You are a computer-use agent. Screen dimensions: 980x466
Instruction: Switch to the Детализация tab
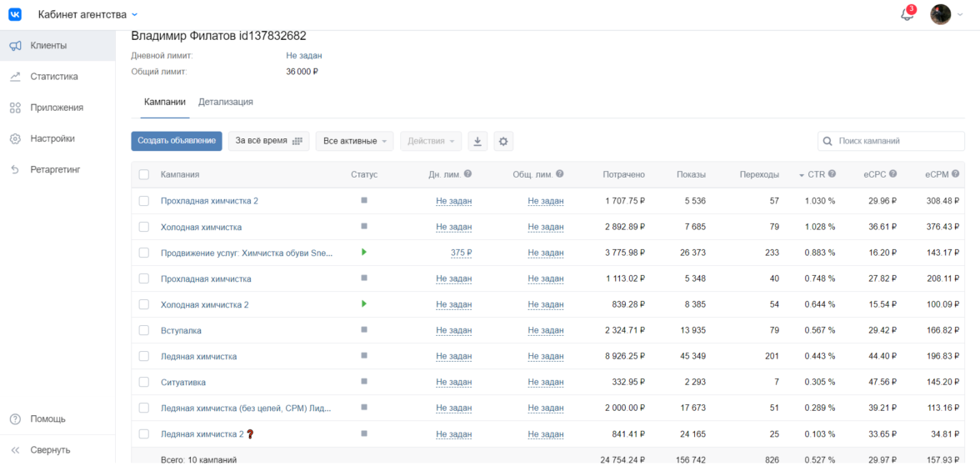(x=225, y=102)
